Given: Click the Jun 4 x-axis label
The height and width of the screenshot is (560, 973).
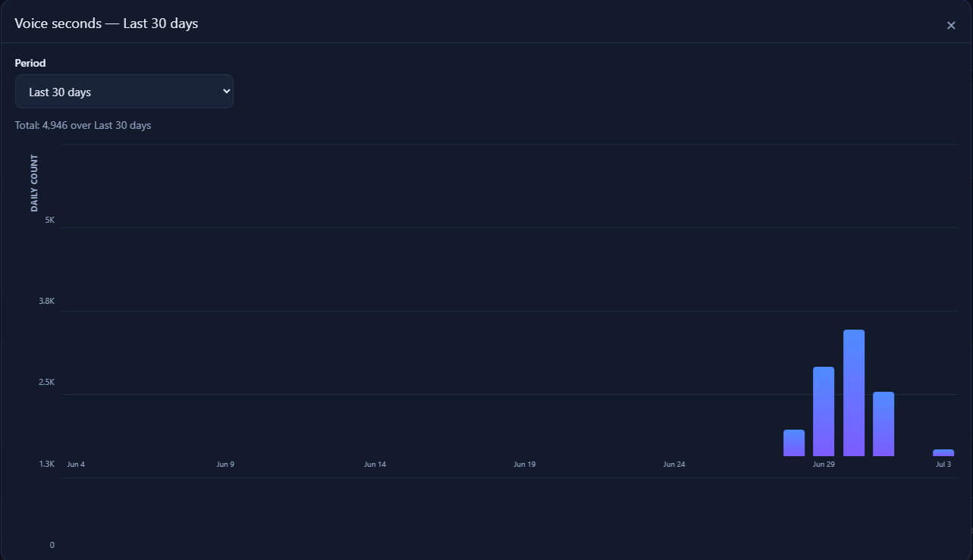Looking at the screenshot, I should coord(76,464).
